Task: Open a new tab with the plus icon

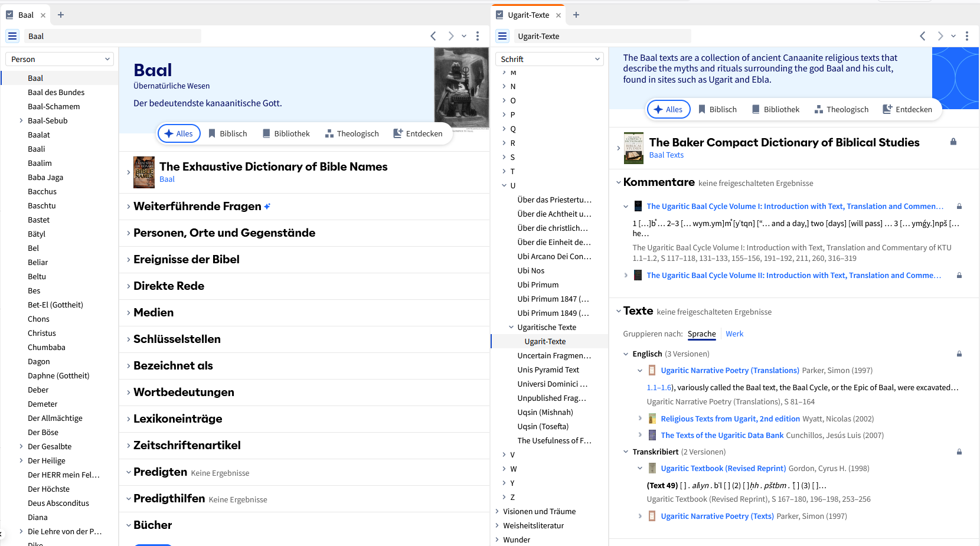Action: point(61,15)
